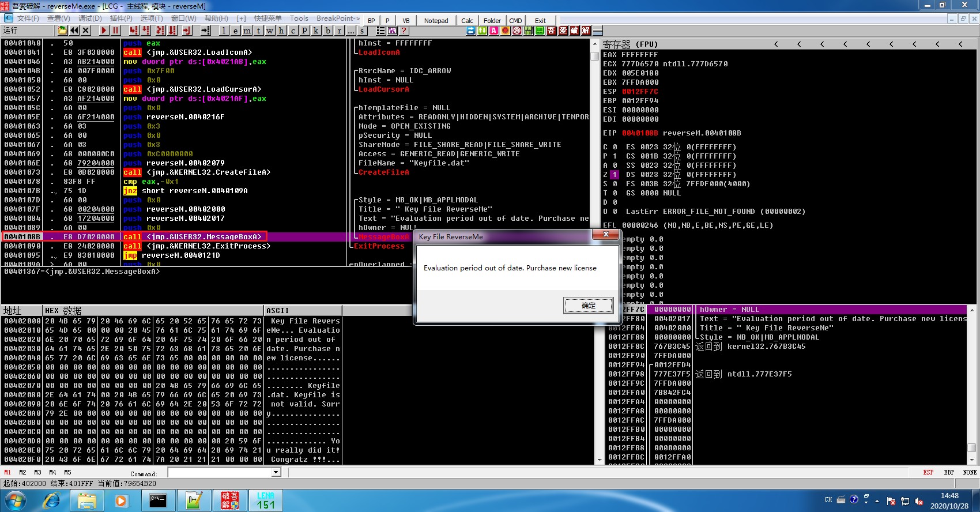This screenshot has height=512, width=980.
Task: Click the Run program play icon
Action: coord(104,31)
